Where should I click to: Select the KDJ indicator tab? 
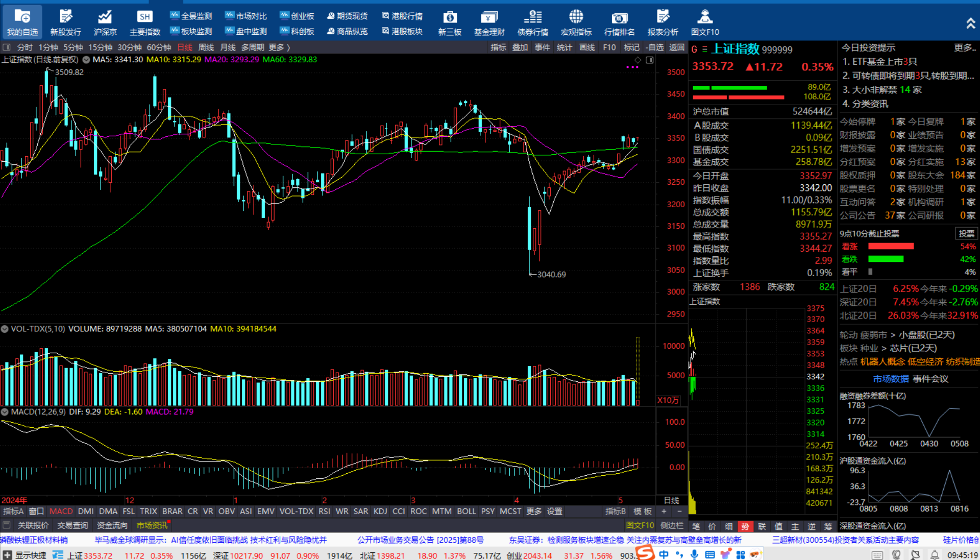tap(380, 512)
